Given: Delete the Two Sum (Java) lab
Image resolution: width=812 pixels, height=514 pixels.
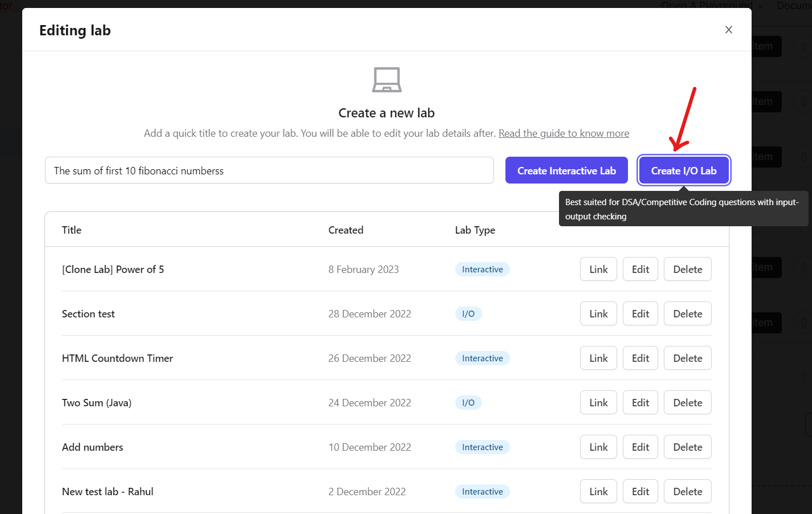Looking at the screenshot, I should [687, 403].
